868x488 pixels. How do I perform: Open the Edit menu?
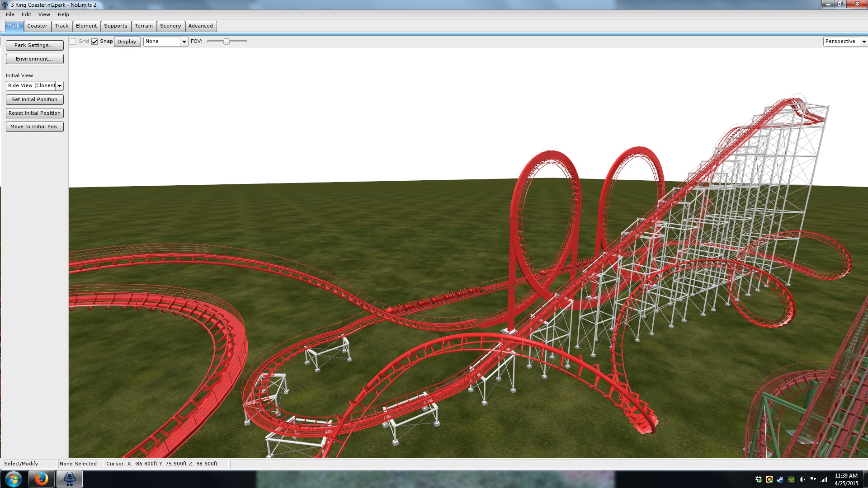click(26, 14)
